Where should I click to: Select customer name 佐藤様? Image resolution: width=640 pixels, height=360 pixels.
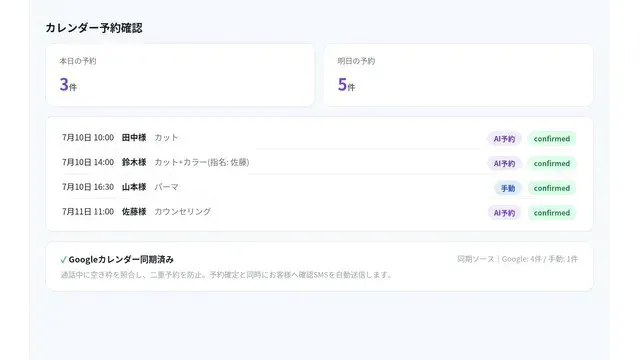coord(134,211)
